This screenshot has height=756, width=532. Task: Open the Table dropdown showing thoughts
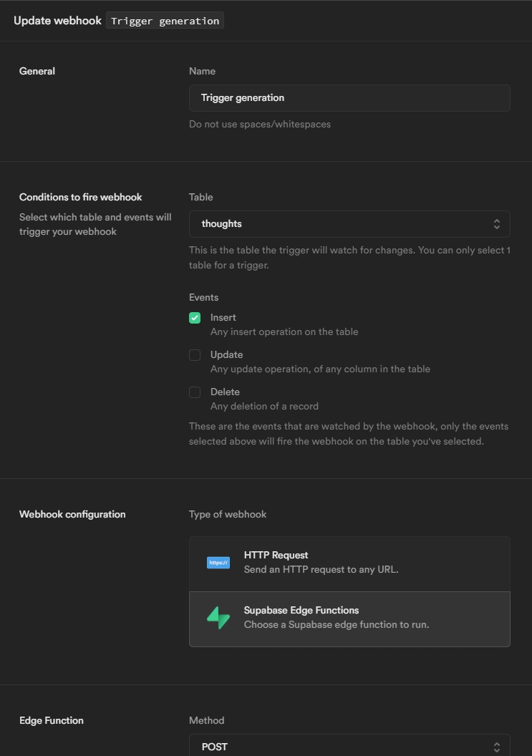(349, 223)
